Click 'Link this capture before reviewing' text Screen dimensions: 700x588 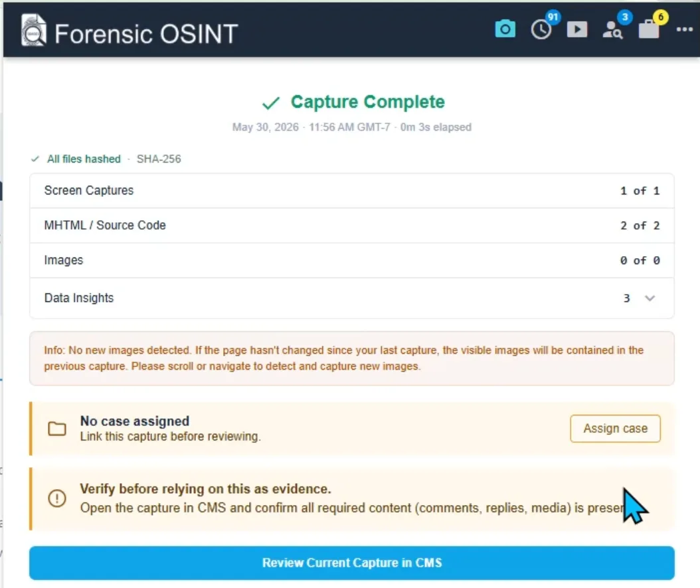coord(170,436)
